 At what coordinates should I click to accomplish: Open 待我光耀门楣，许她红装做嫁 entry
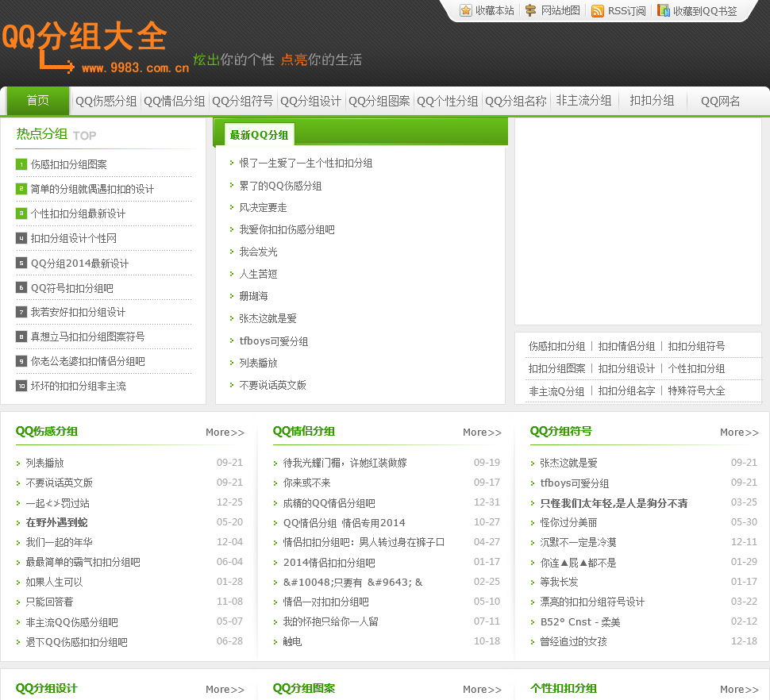345,463
